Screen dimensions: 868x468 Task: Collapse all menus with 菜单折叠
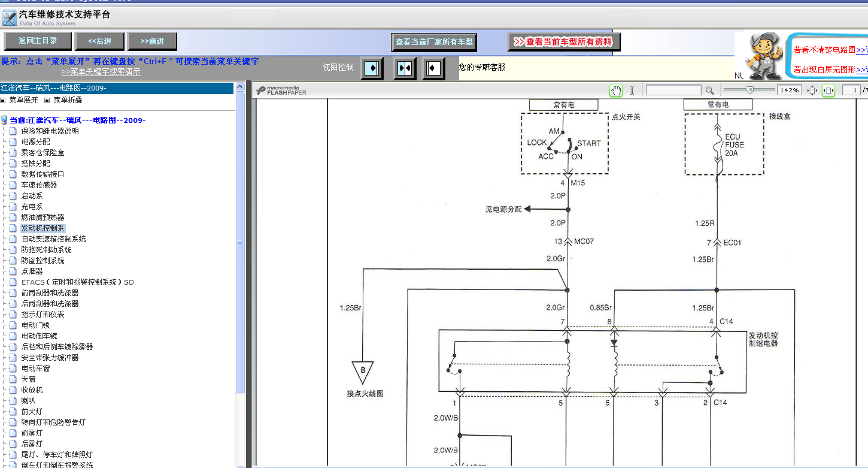68,100
